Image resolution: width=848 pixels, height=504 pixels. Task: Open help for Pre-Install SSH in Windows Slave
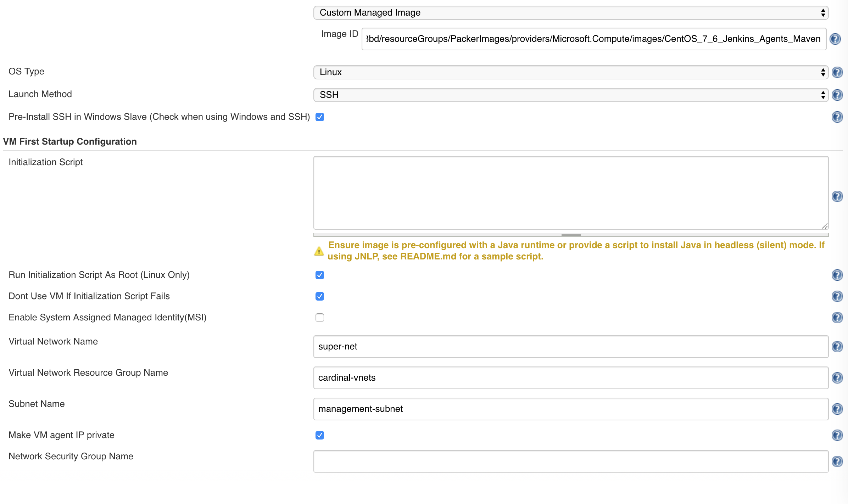point(837,117)
